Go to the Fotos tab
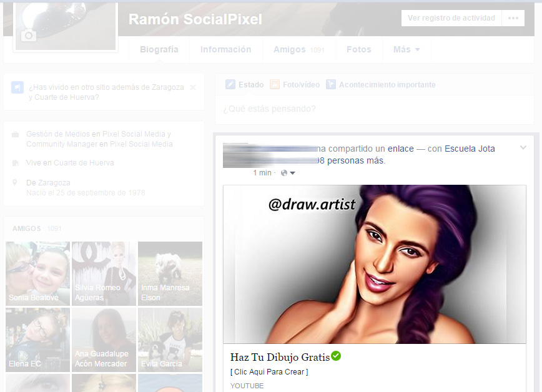 [x=359, y=49]
